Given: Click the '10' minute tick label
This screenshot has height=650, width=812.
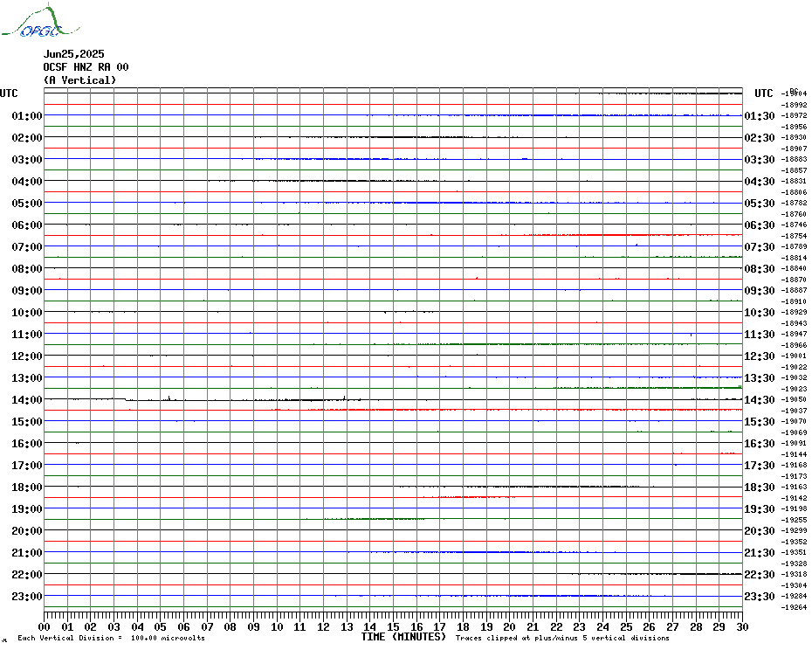Looking at the screenshot, I should coord(277,627).
